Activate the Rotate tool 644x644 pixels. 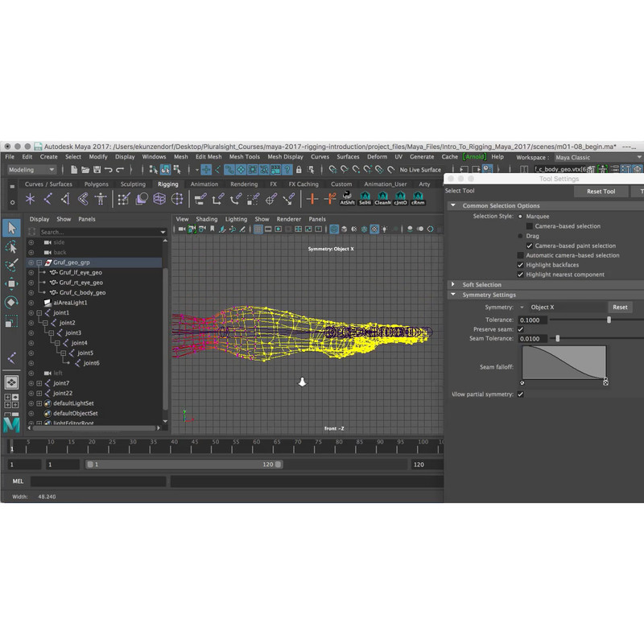[11, 303]
